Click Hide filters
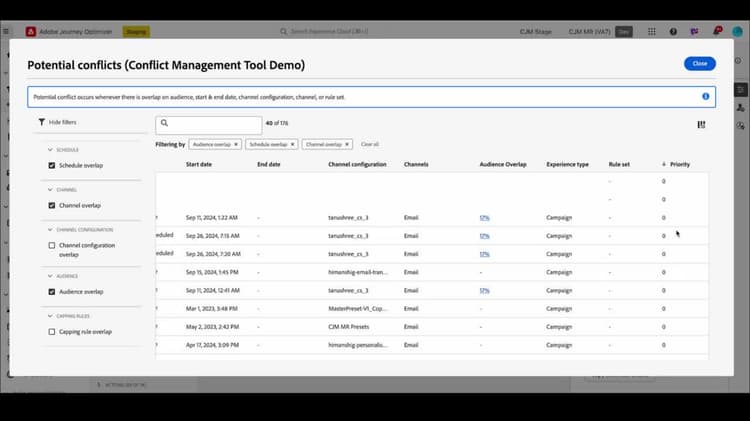This screenshot has height=421, width=750. click(x=63, y=122)
